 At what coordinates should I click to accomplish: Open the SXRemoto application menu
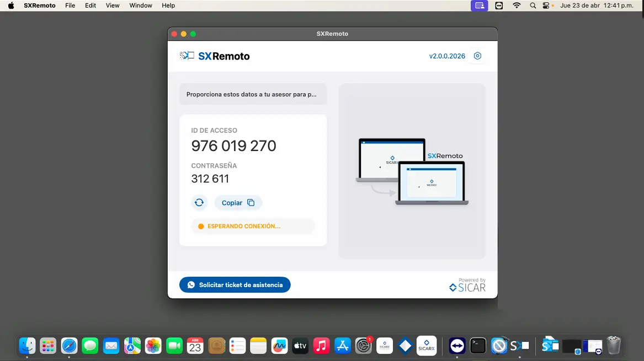[39, 6]
